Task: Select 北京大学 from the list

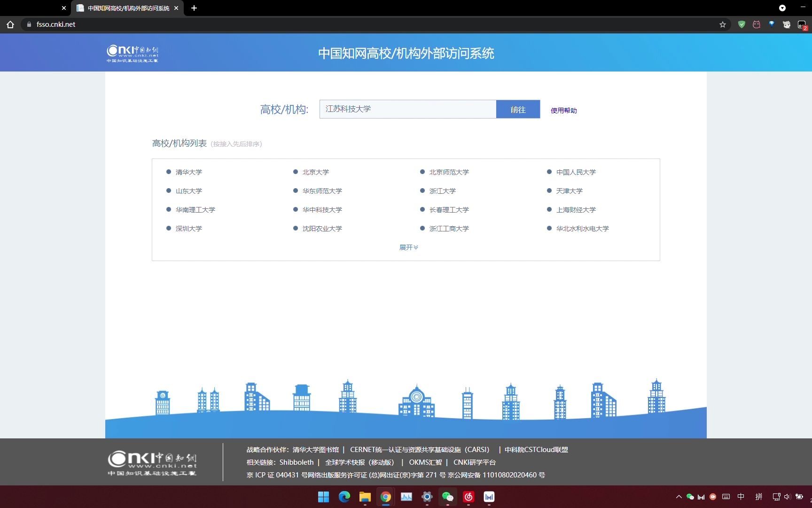Action: click(316, 172)
